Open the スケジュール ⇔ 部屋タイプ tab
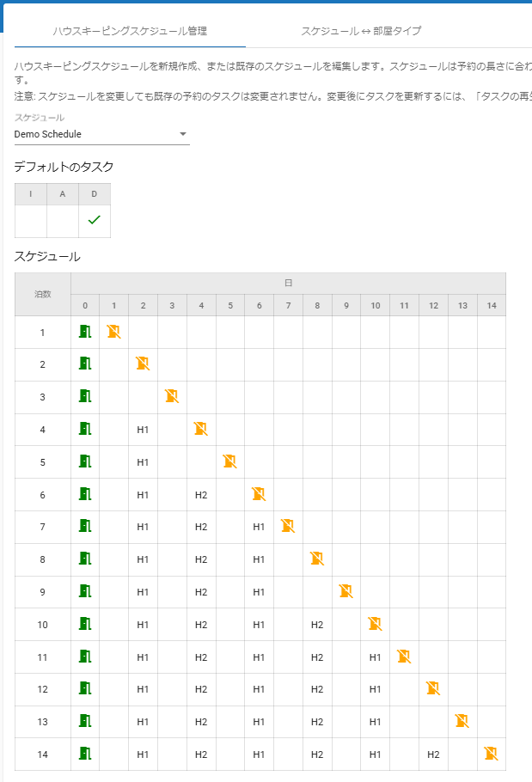Image resolution: width=532 pixels, height=782 pixels. [x=361, y=31]
